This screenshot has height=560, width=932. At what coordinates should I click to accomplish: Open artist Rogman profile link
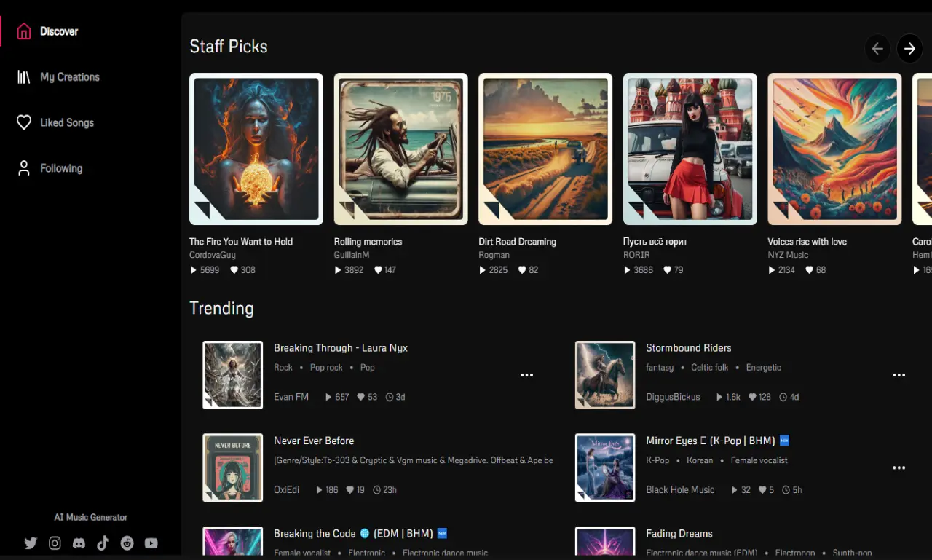click(494, 255)
